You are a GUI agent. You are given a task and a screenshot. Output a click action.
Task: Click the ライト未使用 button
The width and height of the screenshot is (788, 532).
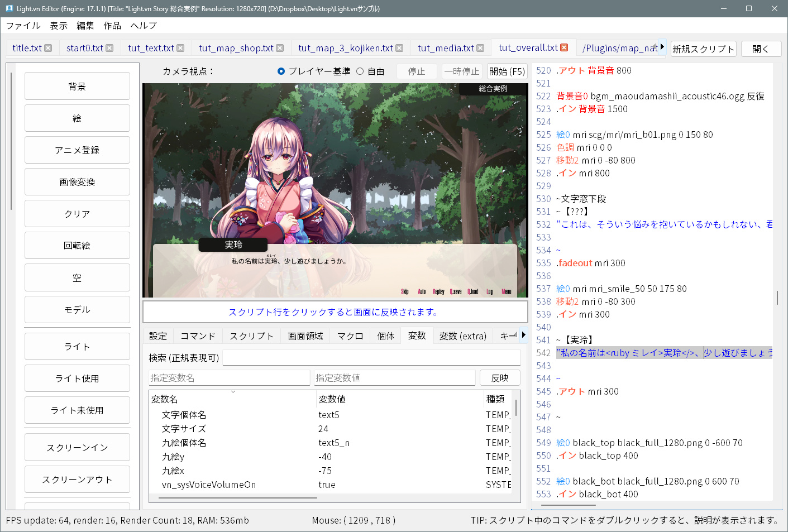77,410
